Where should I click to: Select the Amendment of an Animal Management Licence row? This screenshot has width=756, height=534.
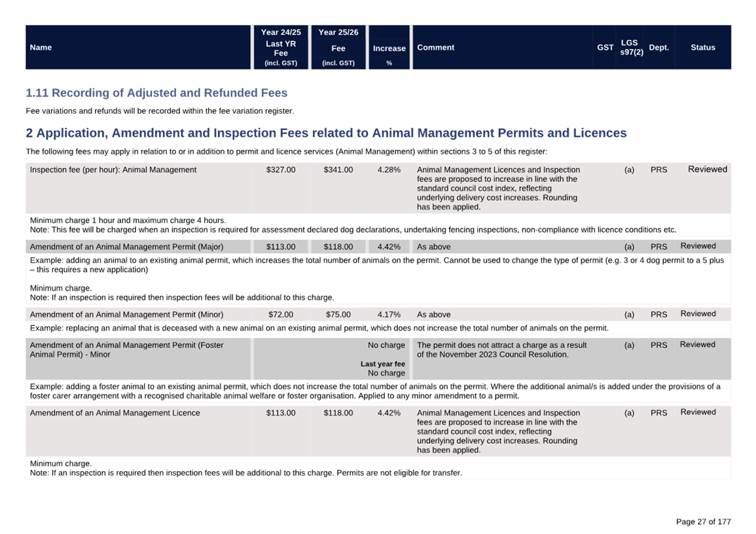(115, 413)
